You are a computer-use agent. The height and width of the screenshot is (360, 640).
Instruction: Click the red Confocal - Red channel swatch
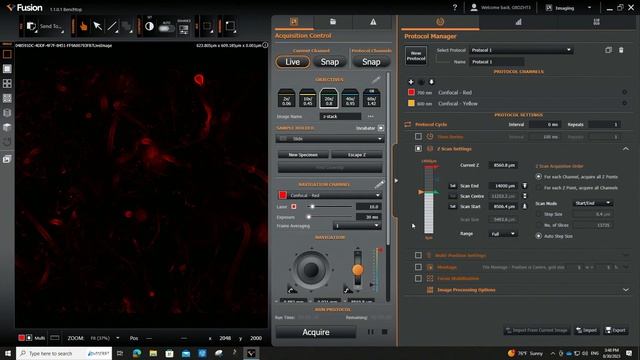click(x=411, y=92)
